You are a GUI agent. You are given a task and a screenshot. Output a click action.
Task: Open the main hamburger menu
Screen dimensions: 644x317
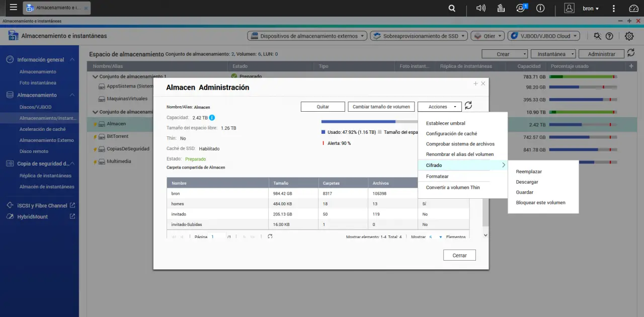click(x=14, y=8)
